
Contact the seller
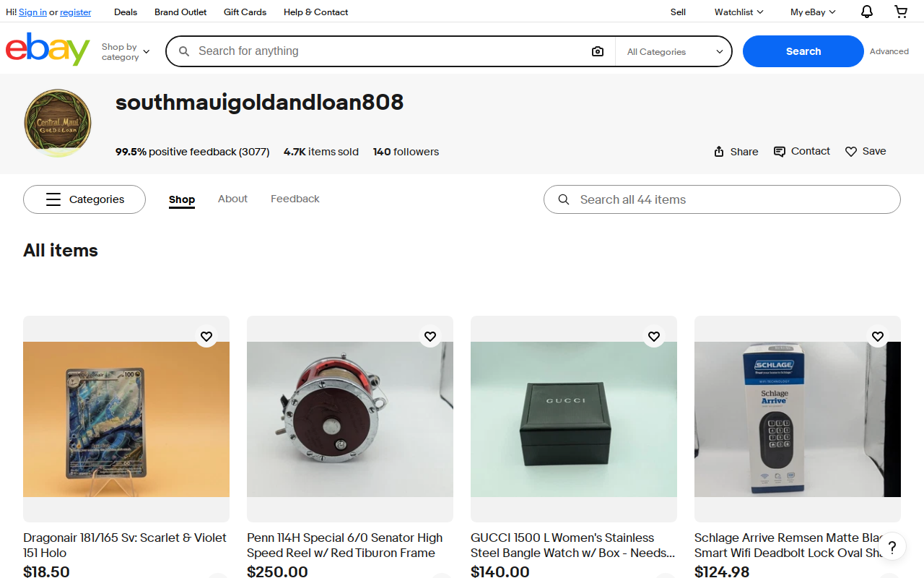click(802, 151)
